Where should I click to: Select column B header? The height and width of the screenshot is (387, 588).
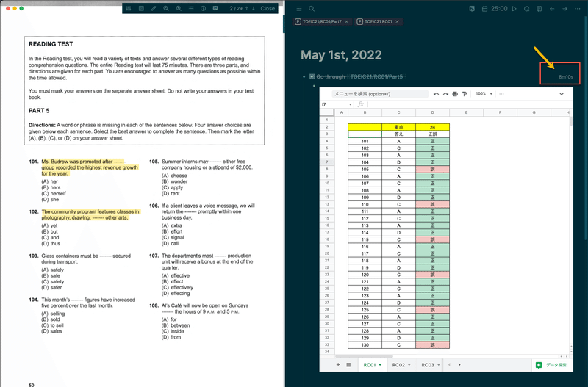[365, 112]
